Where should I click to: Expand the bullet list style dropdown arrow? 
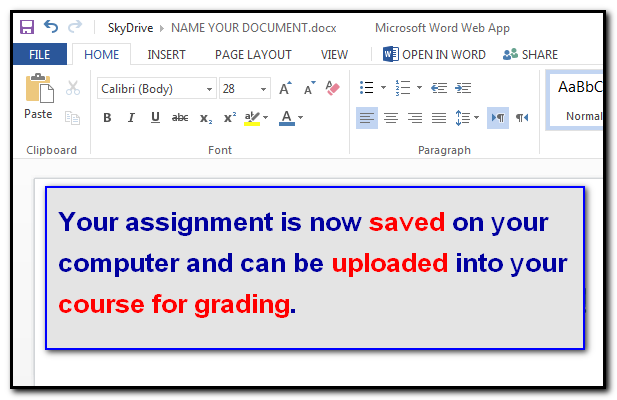pyautogui.click(x=384, y=88)
